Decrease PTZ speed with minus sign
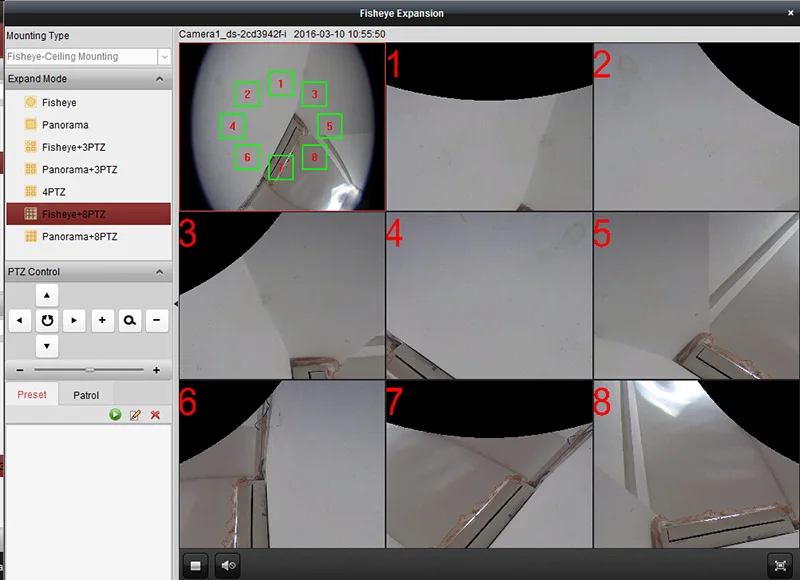The height and width of the screenshot is (580, 800). [x=20, y=370]
